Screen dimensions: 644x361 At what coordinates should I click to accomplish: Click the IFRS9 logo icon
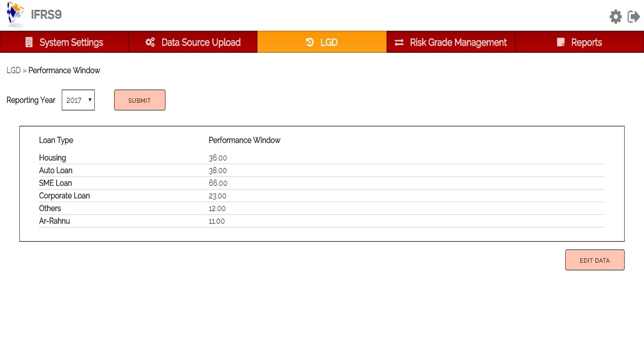pyautogui.click(x=16, y=15)
